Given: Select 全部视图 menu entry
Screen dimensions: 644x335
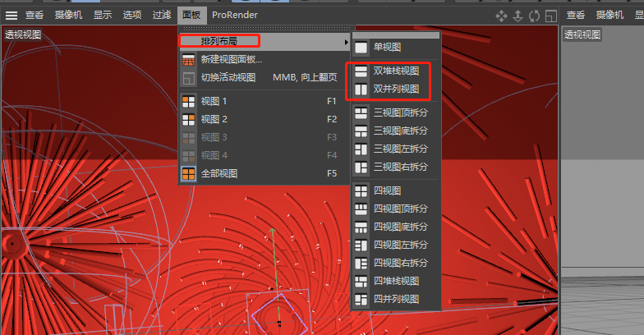Looking at the screenshot, I should tap(264, 174).
